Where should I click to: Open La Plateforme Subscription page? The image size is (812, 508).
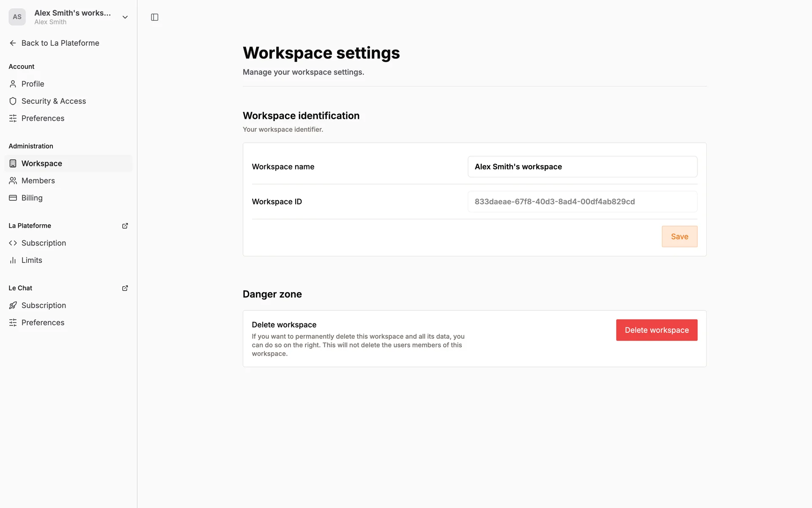pos(44,243)
